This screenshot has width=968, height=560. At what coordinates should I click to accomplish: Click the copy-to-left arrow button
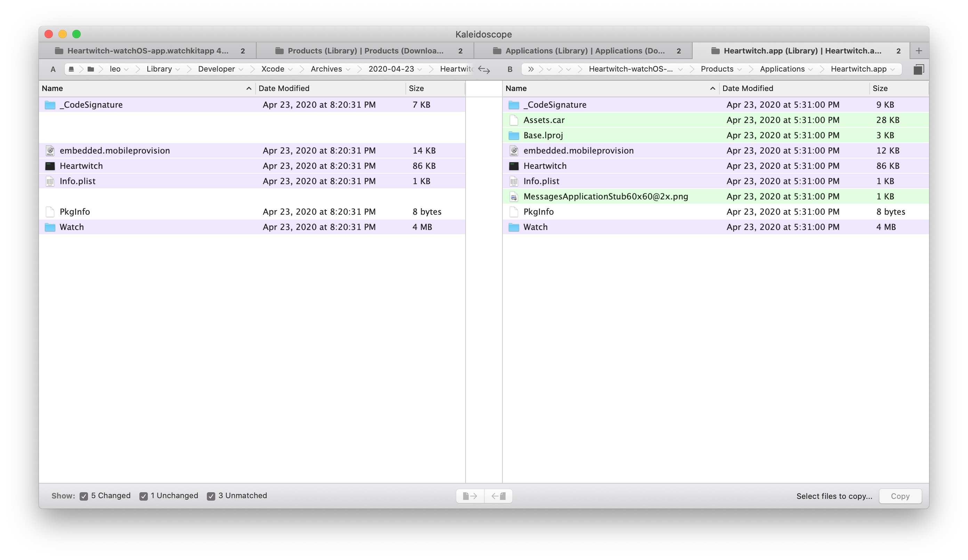pos(498,496)
